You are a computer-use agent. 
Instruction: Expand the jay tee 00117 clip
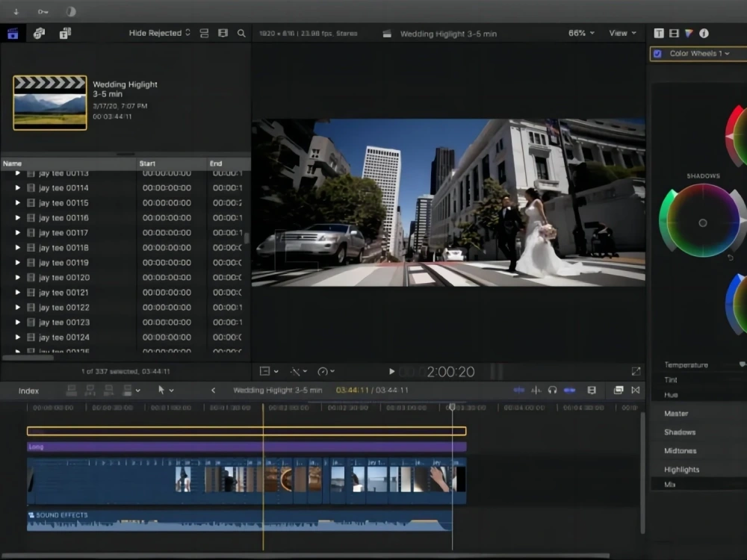(18, 232)
